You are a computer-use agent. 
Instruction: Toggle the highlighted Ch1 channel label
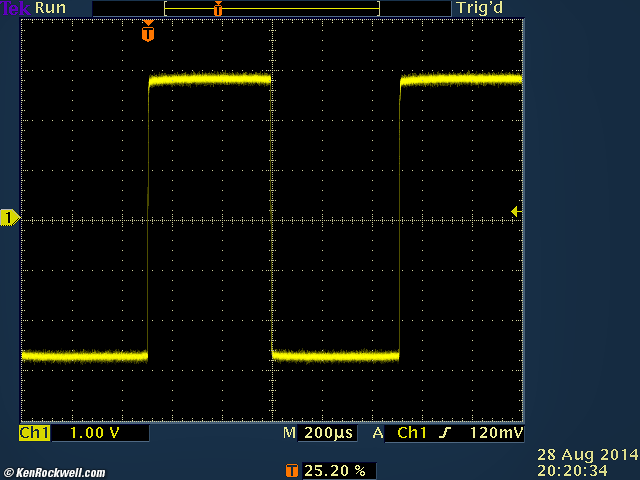34,433
